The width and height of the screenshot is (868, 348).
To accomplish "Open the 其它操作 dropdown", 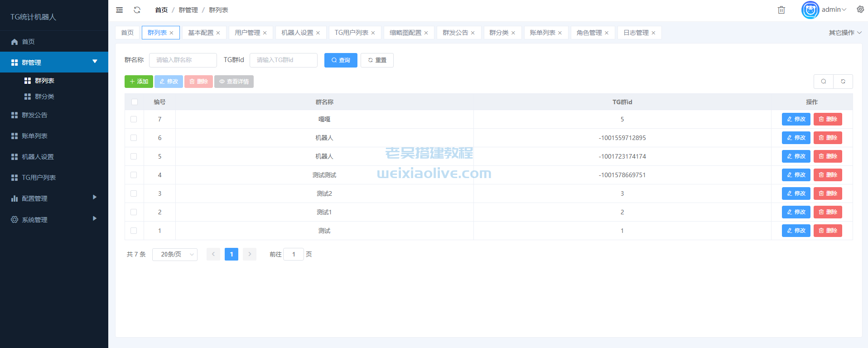I will 845,33.
